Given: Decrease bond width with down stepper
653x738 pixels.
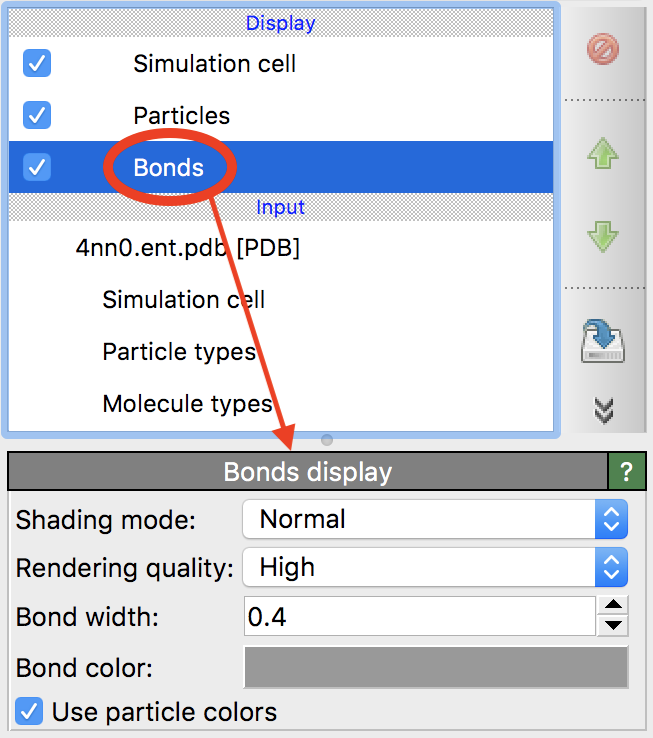Looking at the screenshot, I should point(616,627).
